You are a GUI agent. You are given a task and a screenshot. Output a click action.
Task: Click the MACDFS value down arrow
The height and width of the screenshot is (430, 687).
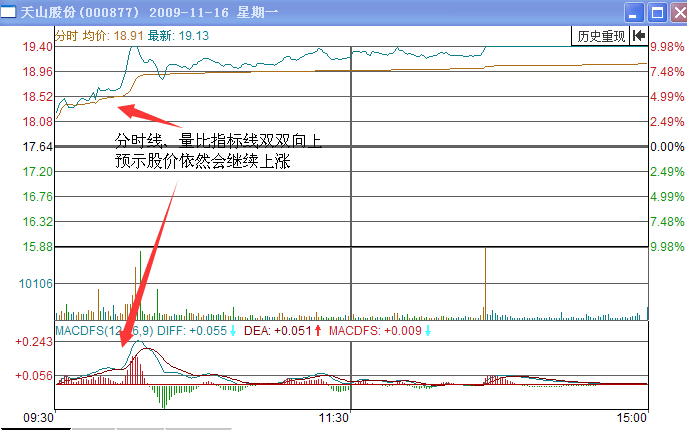click(x=427, y=331)
